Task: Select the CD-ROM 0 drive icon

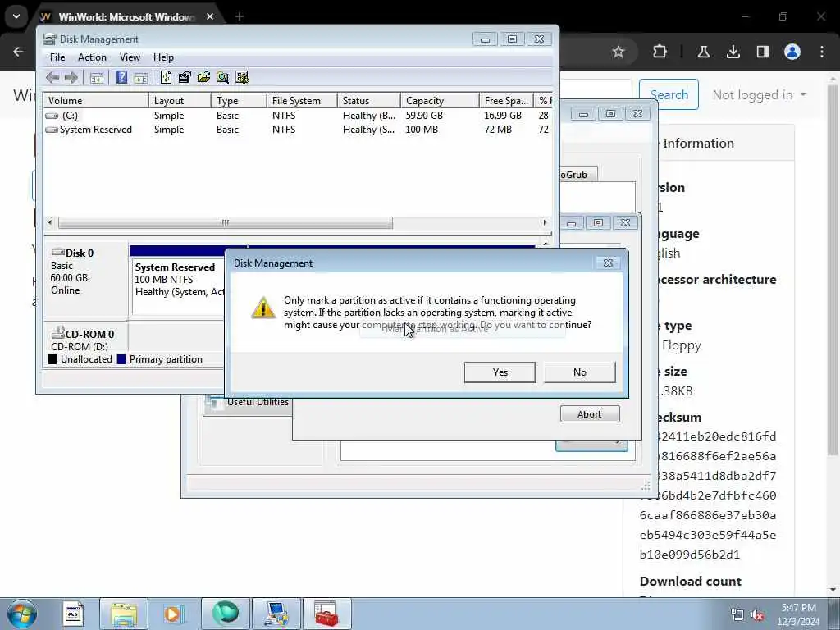Action: pos(58,333)
